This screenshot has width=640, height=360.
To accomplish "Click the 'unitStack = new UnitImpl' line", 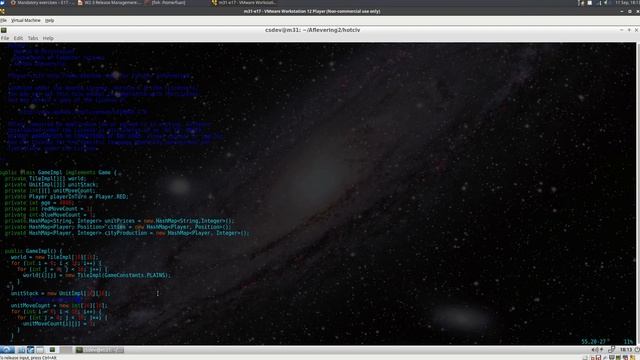I will coord(60,293).
